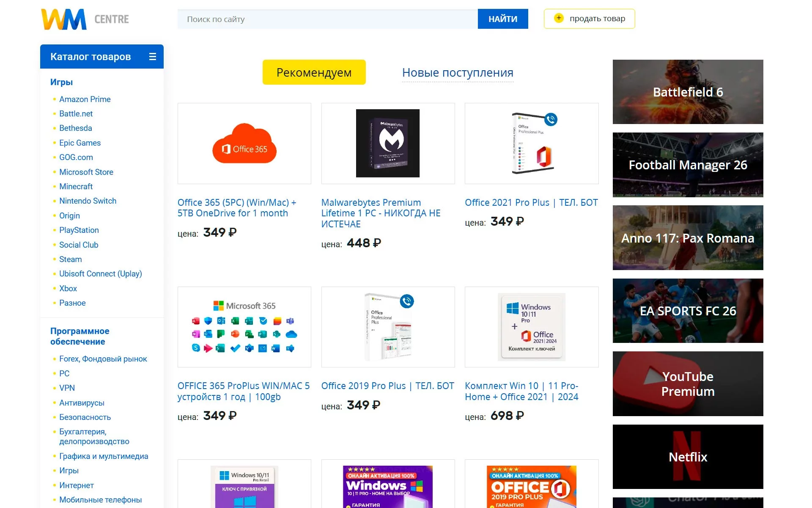Focus the Поиск по сайту field
Screen dimensions: 812x508
click(x=327, y=19)
